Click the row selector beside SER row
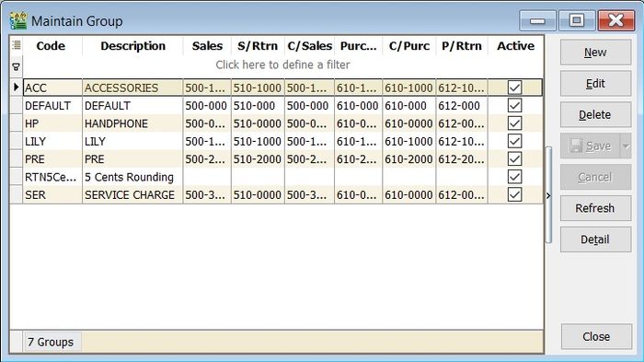The height and width of the screenshot is (362, 644). coord(16,194)
